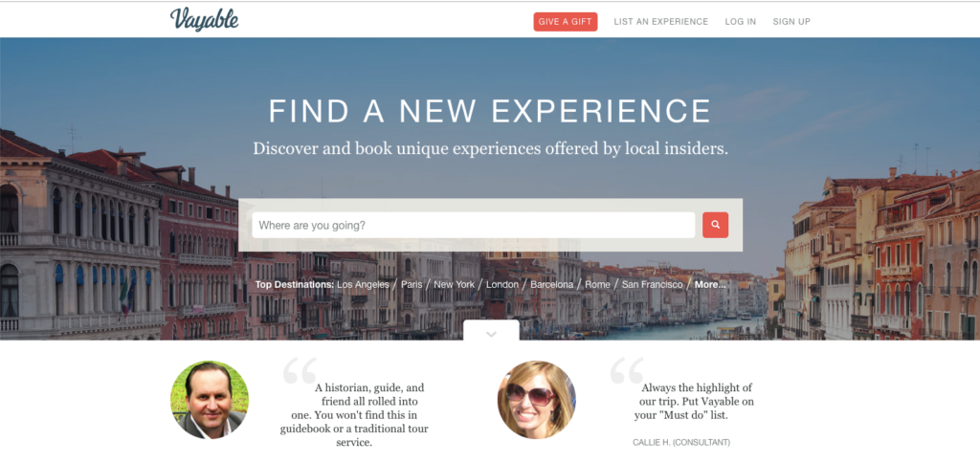The height and width of the screenshot is (463, 980).
Task: Click the round photo of the woman in sunglasses
Action: pos(536,400)
